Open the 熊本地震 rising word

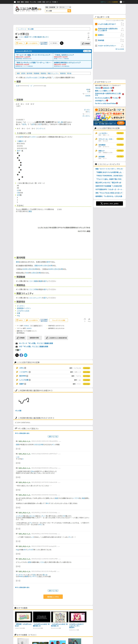[x=101, y=40]
